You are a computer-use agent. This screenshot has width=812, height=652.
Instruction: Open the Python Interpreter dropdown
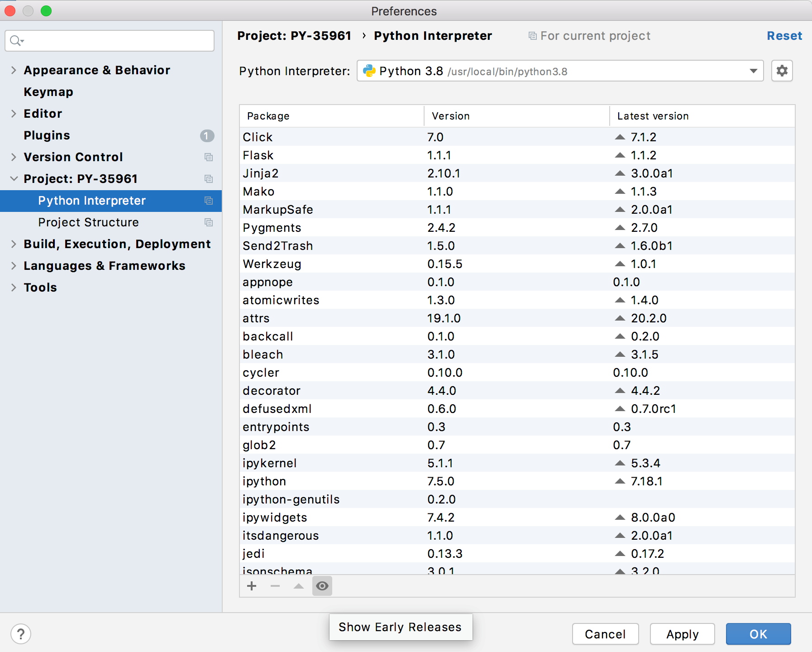tap(753, 71)
